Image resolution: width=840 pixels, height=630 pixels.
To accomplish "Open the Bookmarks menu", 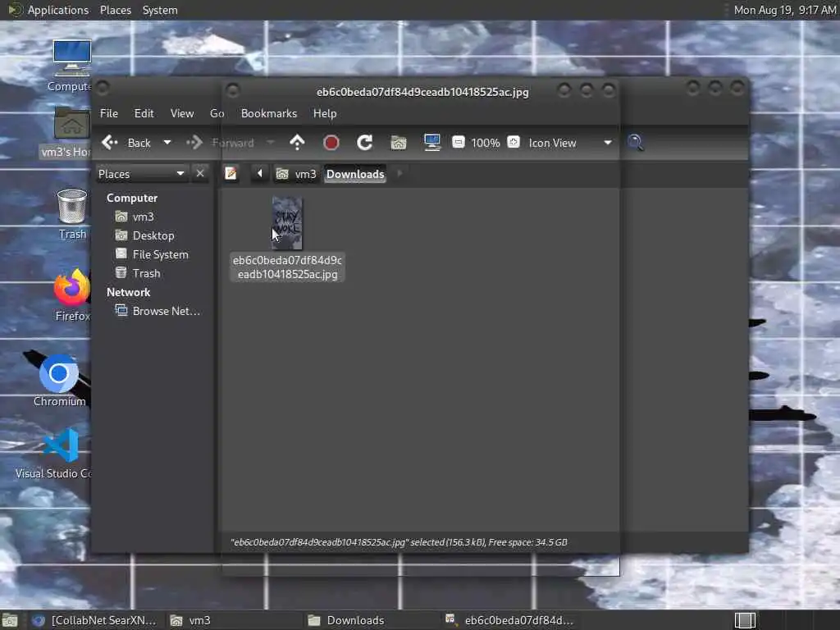I will (269, 113).
